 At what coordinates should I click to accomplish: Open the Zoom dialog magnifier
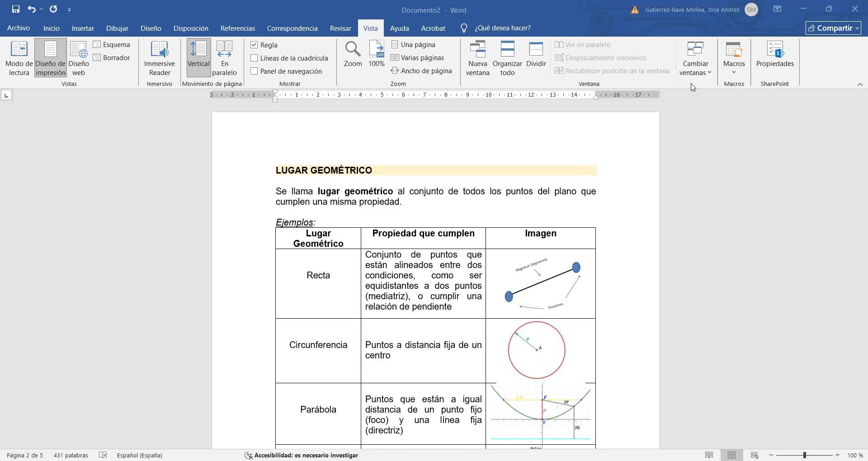click(353, 54)
